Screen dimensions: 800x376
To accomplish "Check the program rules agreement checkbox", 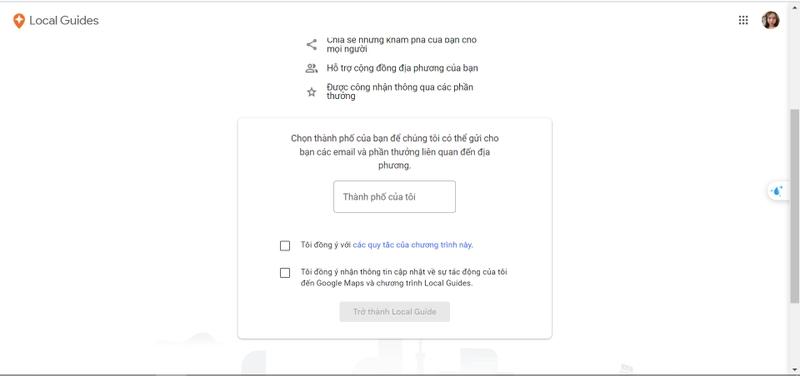I will point(285,246).
